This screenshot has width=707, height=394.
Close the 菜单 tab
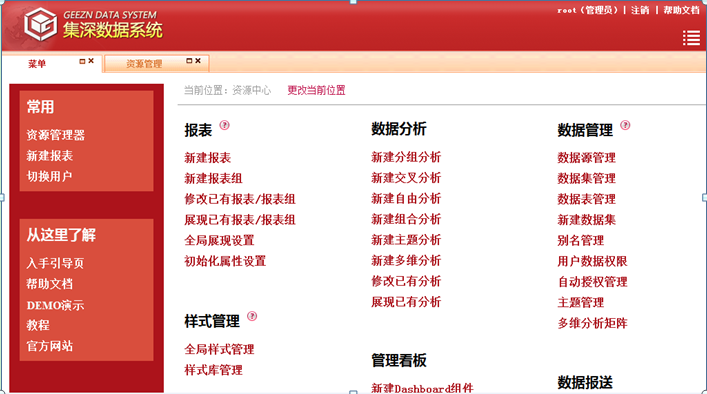coord(91,61)
